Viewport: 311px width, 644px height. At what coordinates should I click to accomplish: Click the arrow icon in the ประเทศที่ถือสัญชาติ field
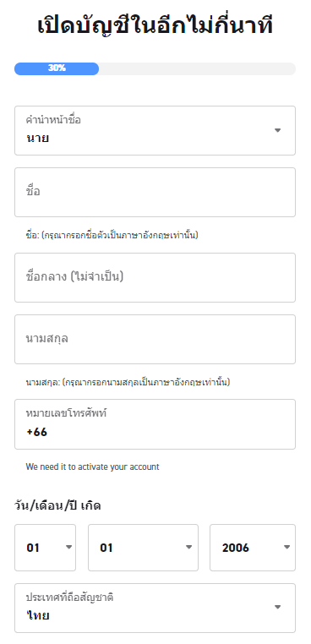[x=278, y=607]
